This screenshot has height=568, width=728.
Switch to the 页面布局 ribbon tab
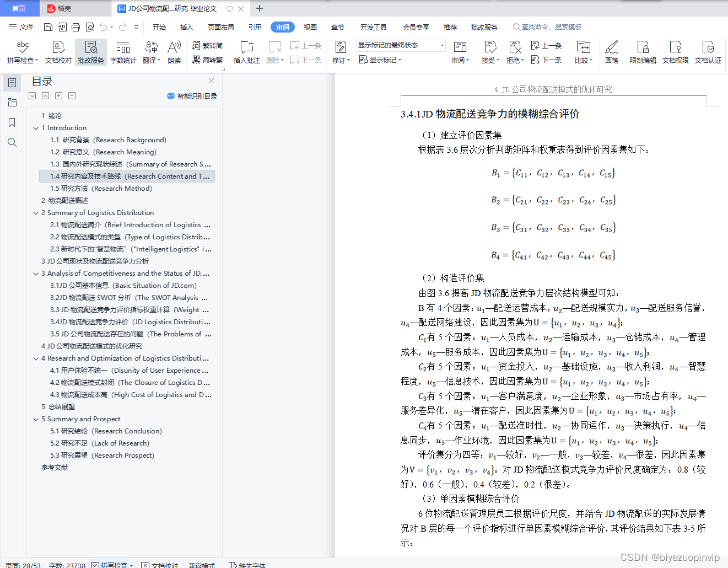(221, 27)
